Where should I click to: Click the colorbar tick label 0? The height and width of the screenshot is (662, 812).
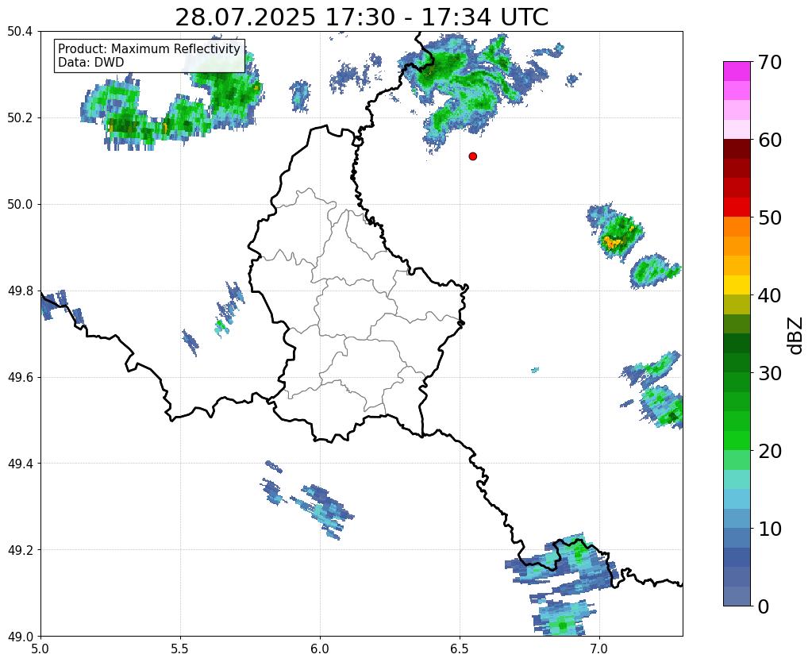pyautogui.click(x=764, y=606)
